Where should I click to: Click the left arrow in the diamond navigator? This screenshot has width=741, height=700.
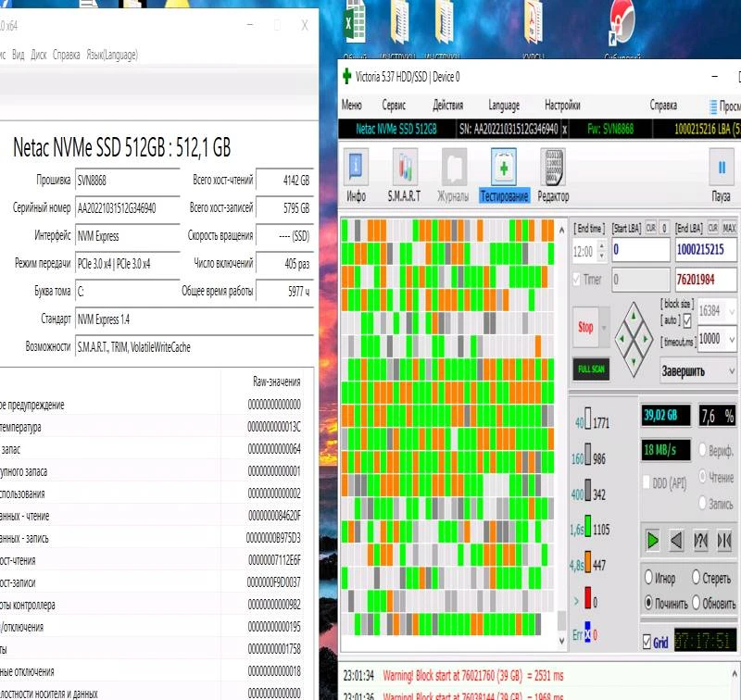coord(621,338)
